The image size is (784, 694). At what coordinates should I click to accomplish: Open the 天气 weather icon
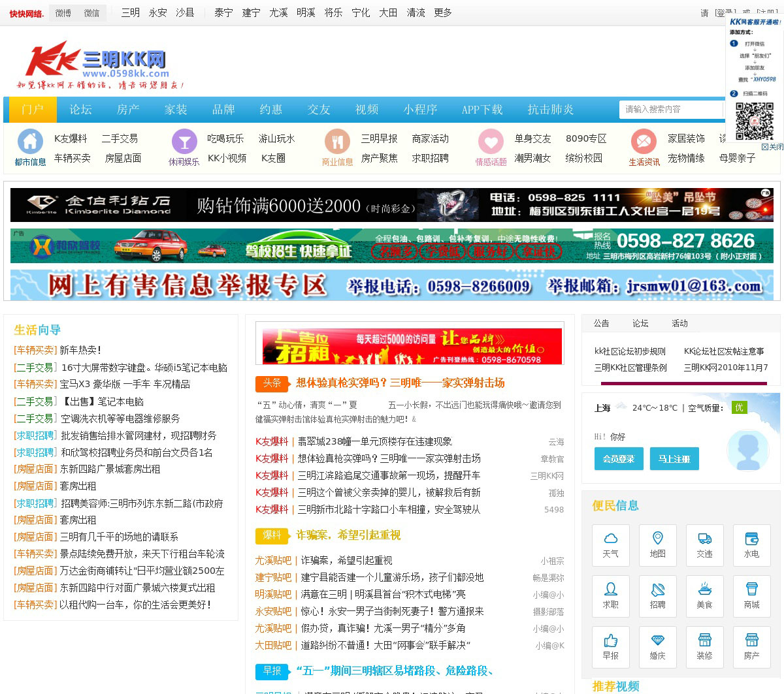click(x=610, y=539)
